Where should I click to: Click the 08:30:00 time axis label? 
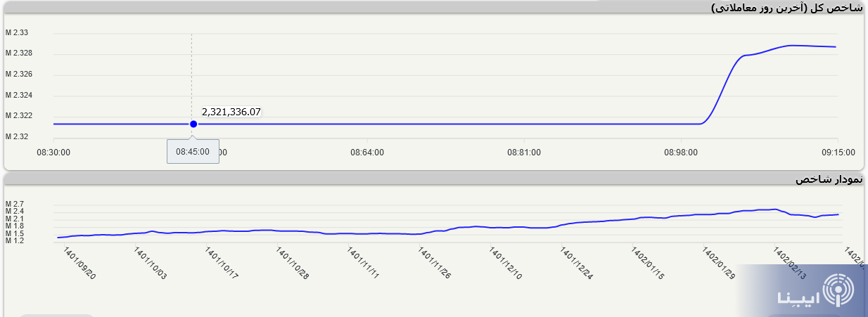[x=53, y=151]
